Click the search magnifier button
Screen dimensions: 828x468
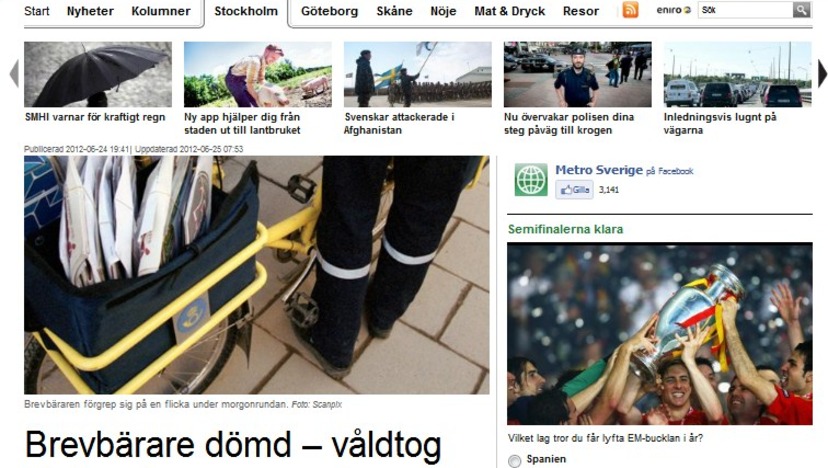click(801, 10)
